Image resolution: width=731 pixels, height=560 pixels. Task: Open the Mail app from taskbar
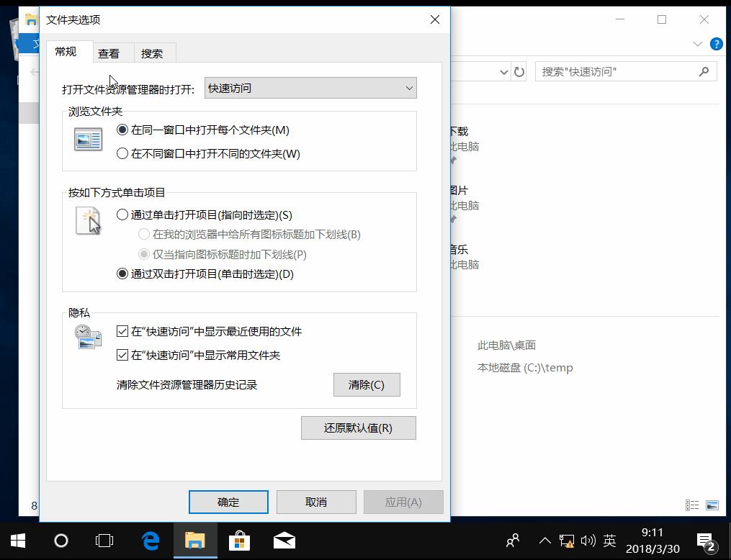point(284,541)
